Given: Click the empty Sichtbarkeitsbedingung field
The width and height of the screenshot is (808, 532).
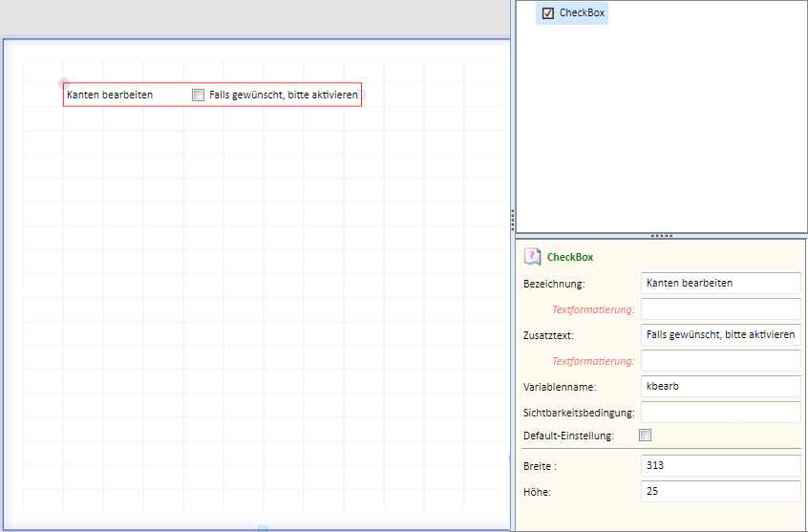Looking at the screenshot, I should tap(720, 412).
